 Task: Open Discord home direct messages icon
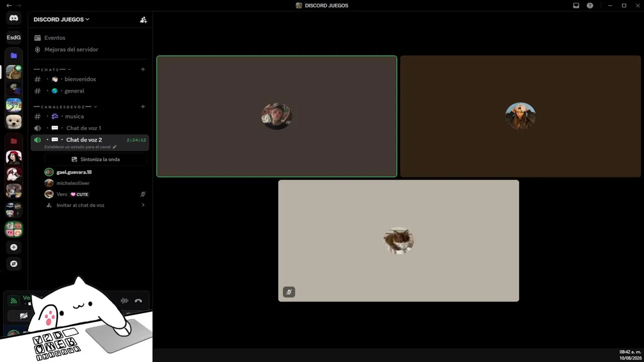coord(14,18)
